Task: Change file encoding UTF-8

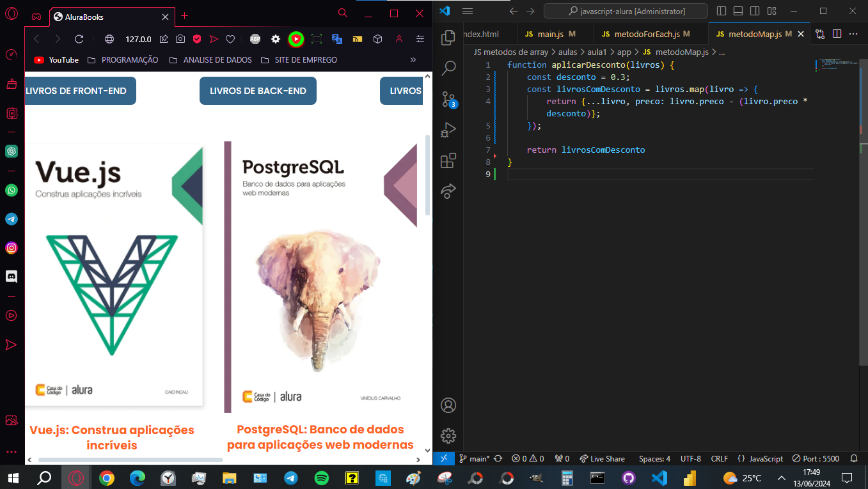Action: tap(691, 458)
